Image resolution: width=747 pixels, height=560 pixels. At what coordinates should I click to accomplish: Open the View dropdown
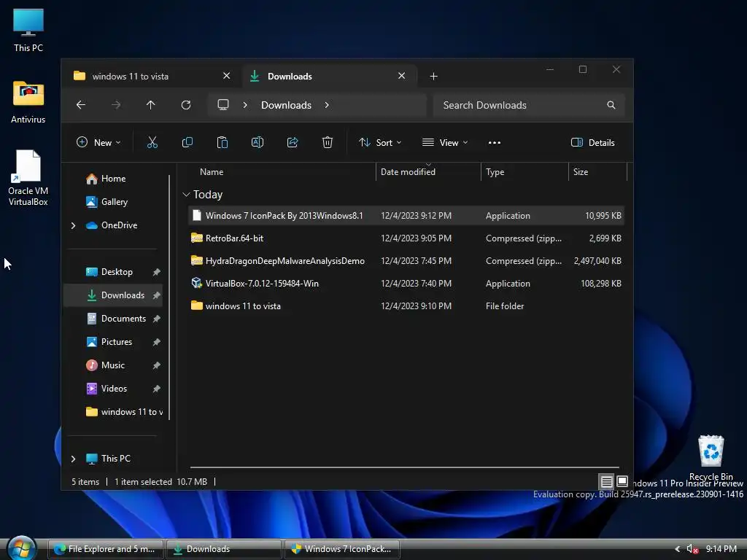[445, 142]
